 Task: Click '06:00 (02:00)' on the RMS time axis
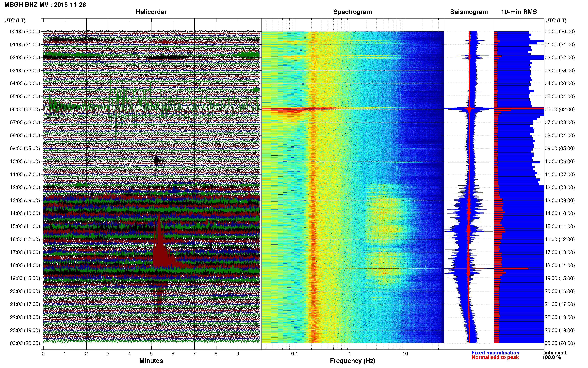click(560, 110)
